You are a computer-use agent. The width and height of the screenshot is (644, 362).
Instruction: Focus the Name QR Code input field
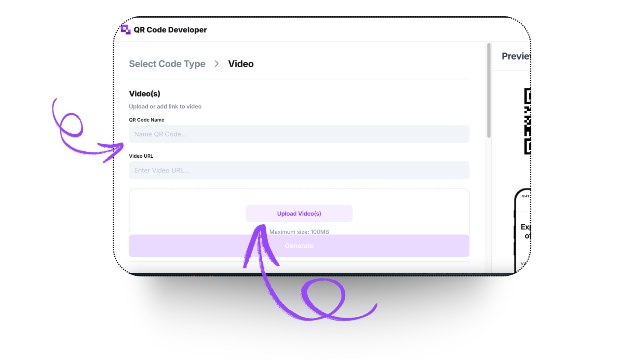[299, 134]
